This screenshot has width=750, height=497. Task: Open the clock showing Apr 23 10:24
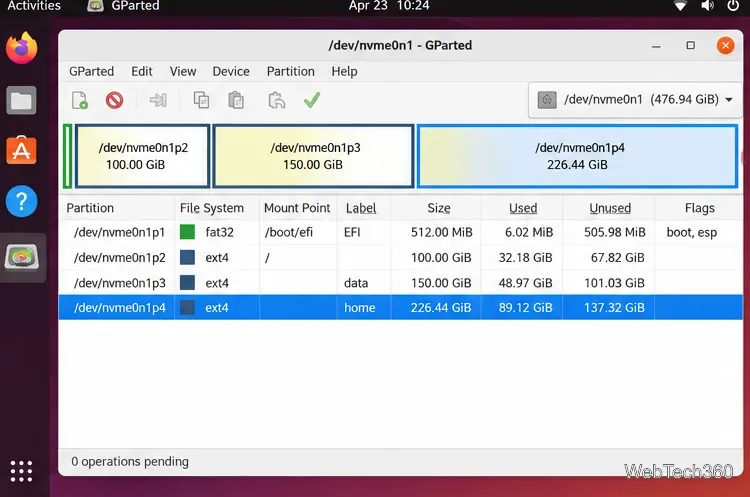(389, 6)
